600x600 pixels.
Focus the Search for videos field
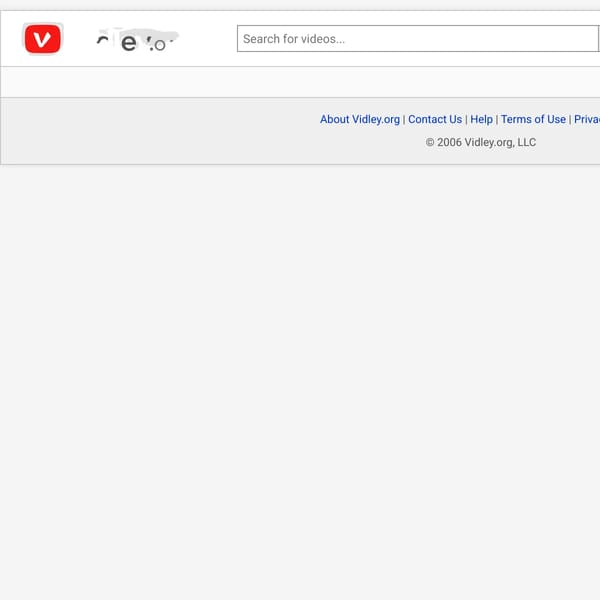tap(418, 39)
